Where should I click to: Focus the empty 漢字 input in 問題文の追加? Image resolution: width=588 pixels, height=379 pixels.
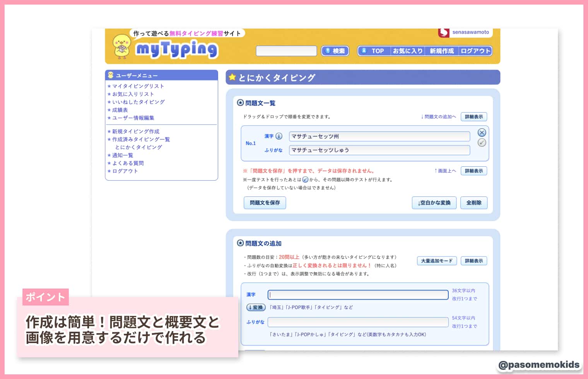tap(358, 295)
